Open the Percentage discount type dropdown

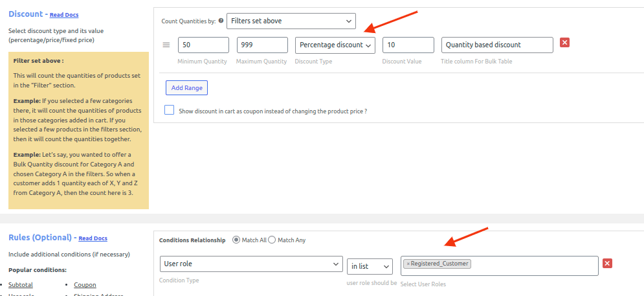pyautogui.click(x=335, y=45)
